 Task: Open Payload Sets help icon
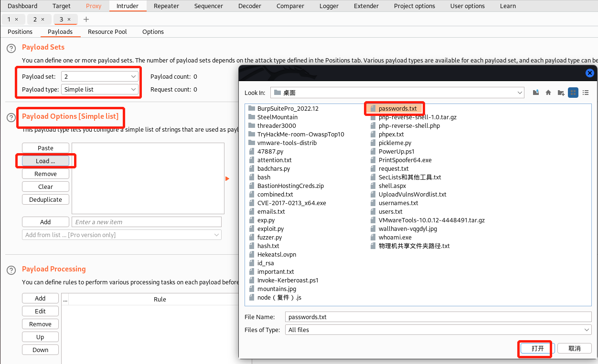11,48
